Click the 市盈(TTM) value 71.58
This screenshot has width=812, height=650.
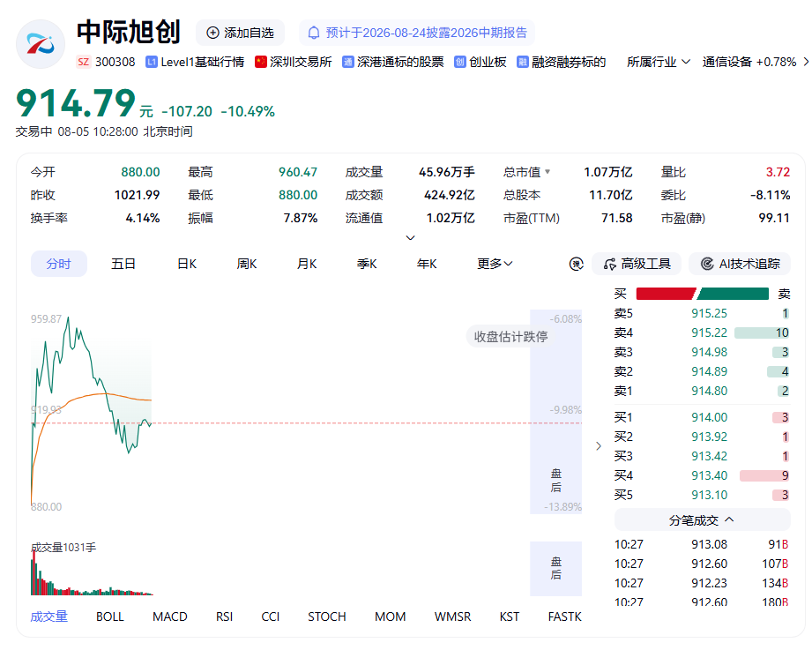click(617, 218)
